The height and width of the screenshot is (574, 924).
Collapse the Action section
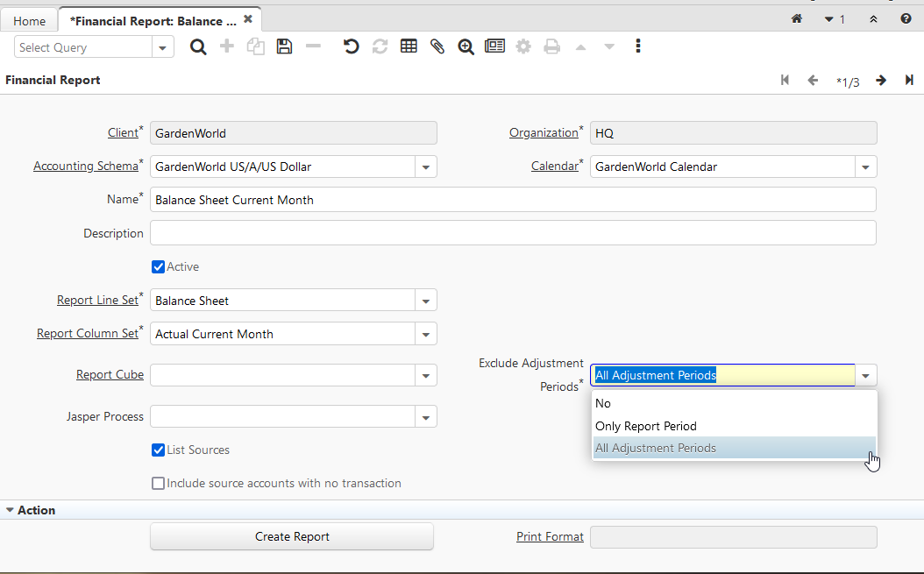coord(11,510)
